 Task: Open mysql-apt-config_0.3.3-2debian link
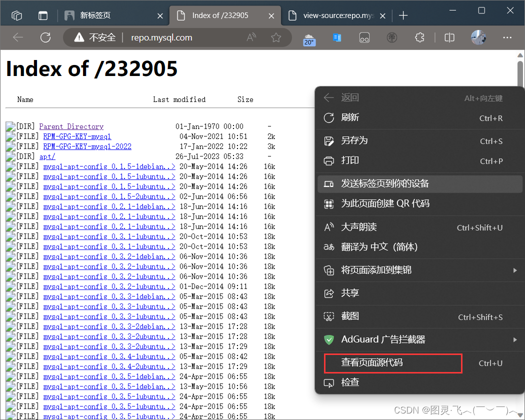coord(109,326)
